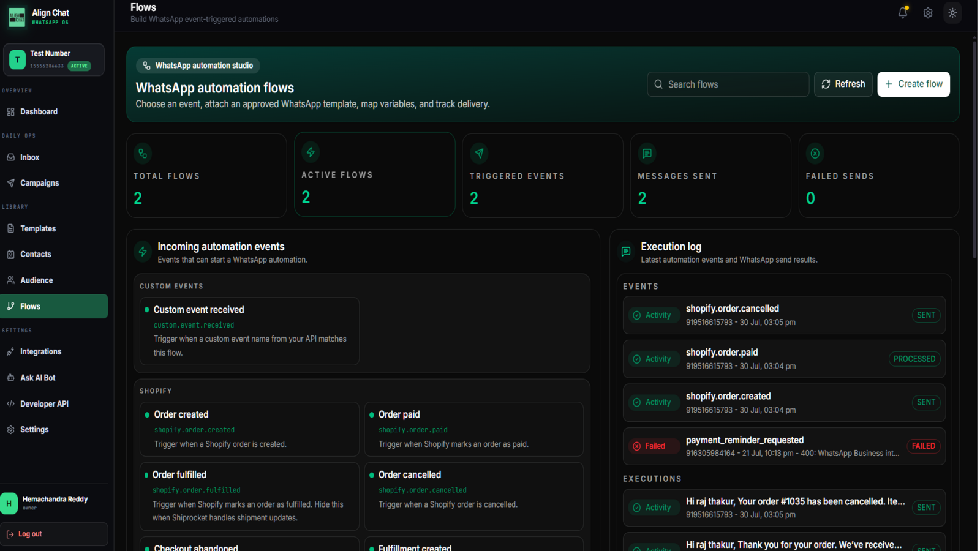Open the Contacts page
This screenshot has height=551, width=980.
[x=54, y=254]
